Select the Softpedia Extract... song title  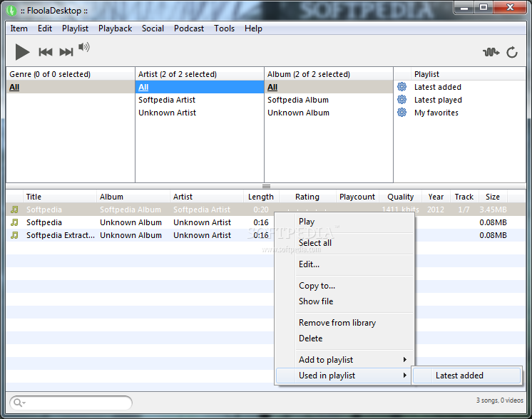click(x=61, y=235)
